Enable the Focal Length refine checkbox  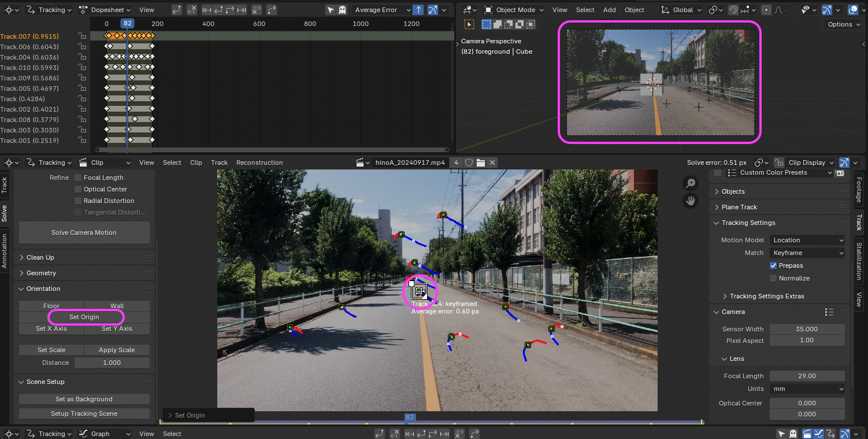78,178
